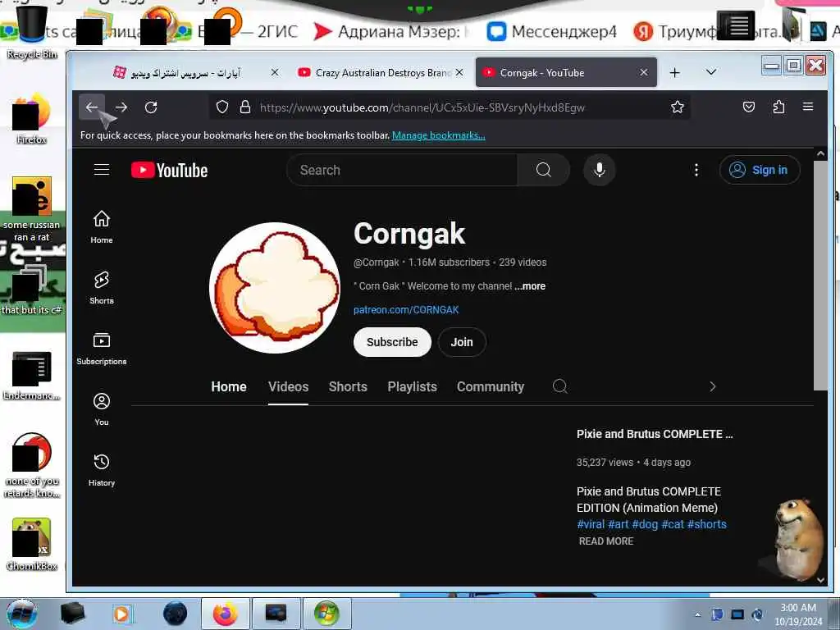Close the Crazy Australian Destroys tab

(459, 72)
